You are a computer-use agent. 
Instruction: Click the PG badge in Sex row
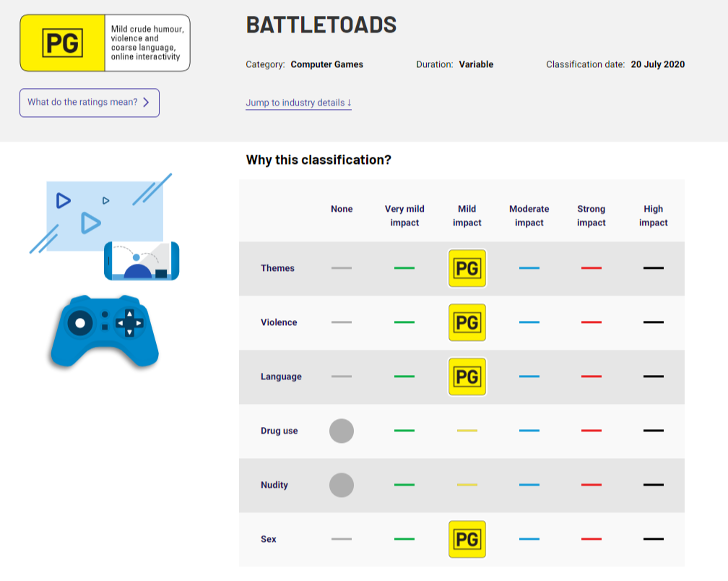pos(467,539)
